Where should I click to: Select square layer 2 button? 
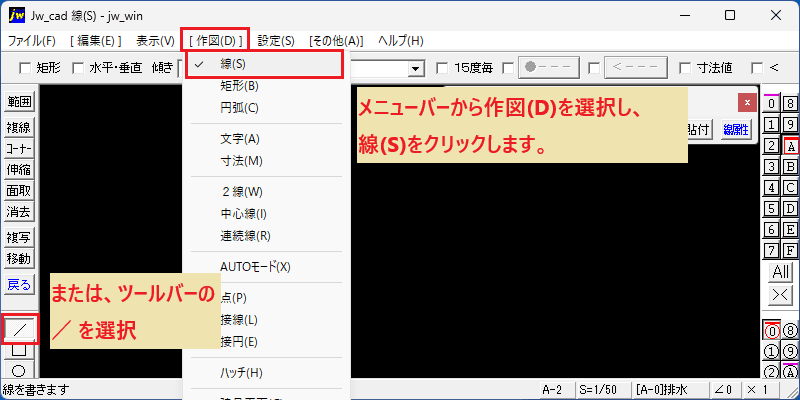[x=772, y=146]
